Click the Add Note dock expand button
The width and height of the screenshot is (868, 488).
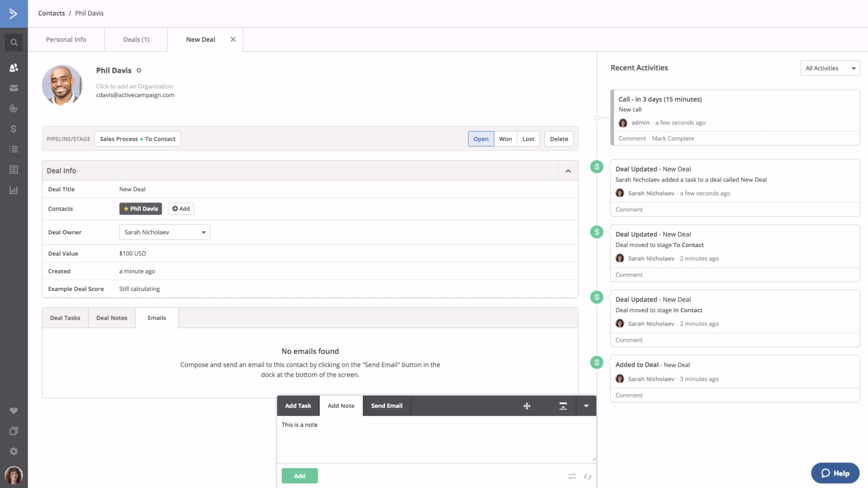pos(563,406)
